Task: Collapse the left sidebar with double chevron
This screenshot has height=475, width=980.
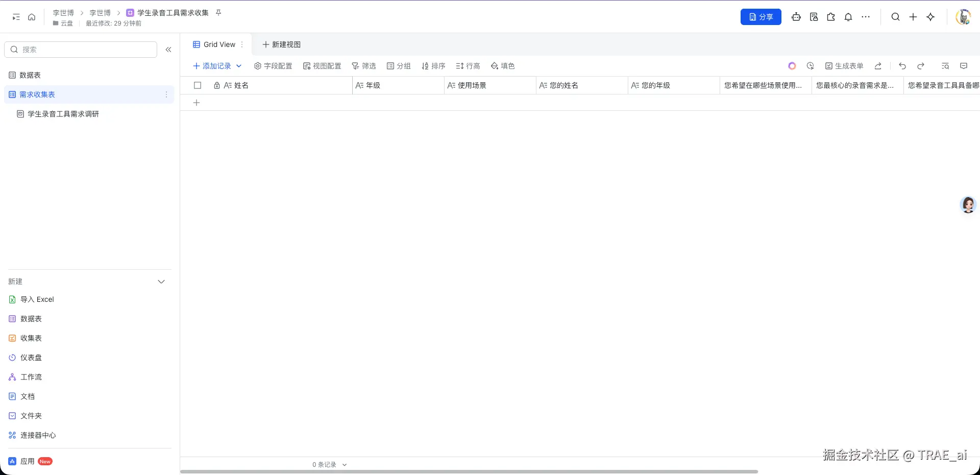Action: point(168,50)
